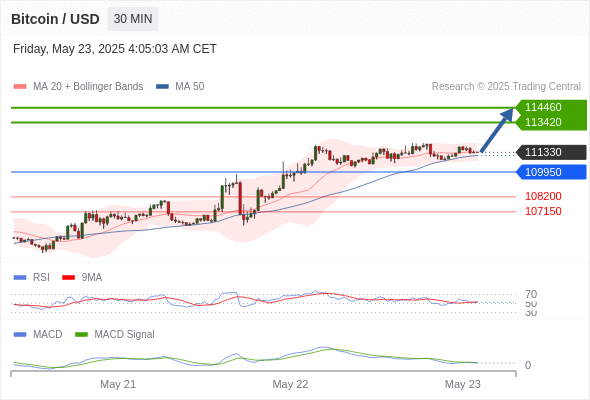Click the MACD Signal legend label
The image size is (590, 400).
coord(124,335)
